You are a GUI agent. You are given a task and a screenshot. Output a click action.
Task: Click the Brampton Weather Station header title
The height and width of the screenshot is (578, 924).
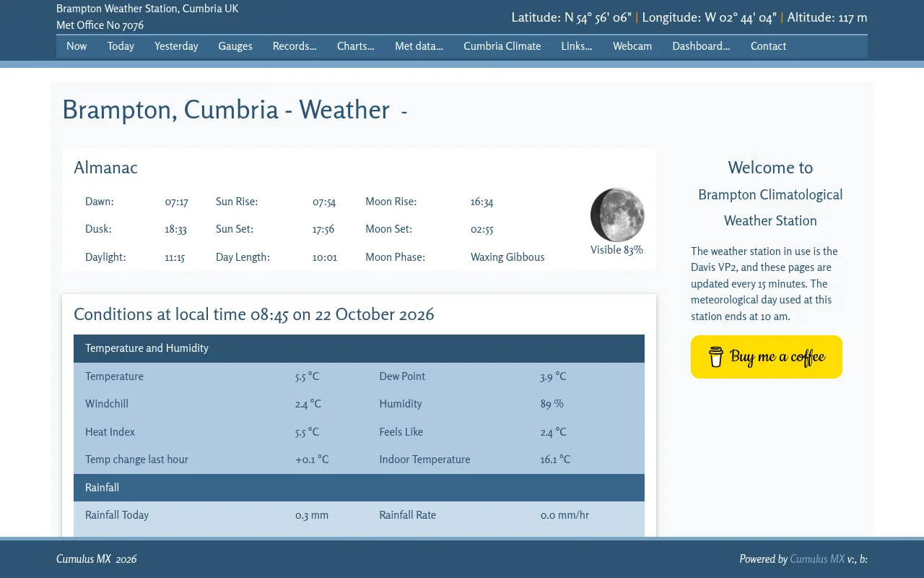click(147, 9)
